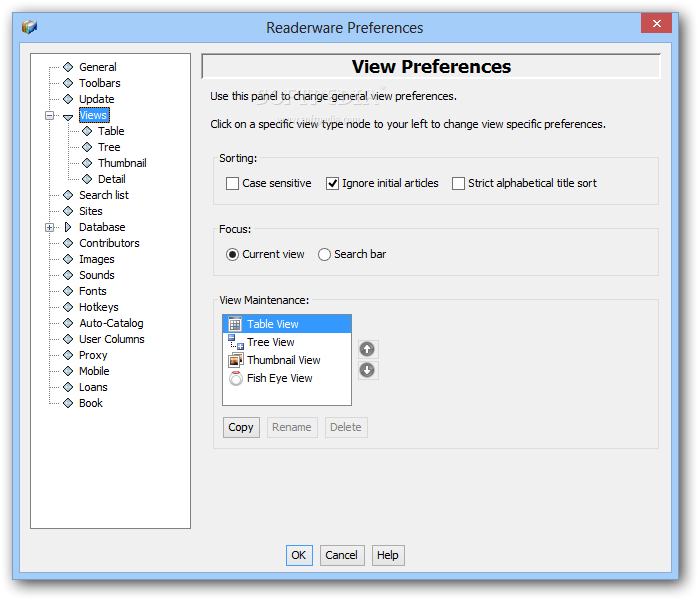699x600 pixels.
Task: Click diamond icon beside Fonts
Action: 68,291
